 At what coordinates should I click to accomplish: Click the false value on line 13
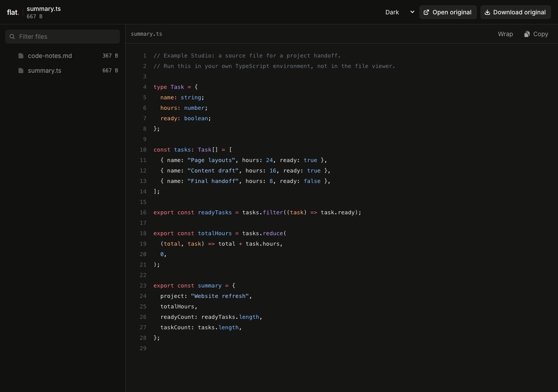coord(312,181)
